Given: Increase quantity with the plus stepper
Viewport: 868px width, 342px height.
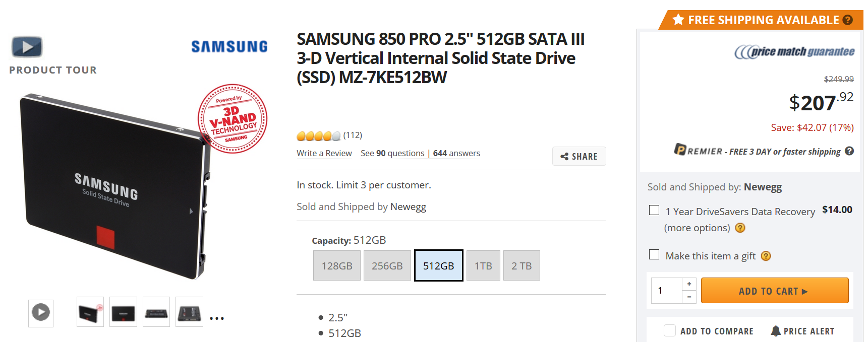Looking at the screenshot, I should pyautogui.click(x=689, y=284).
